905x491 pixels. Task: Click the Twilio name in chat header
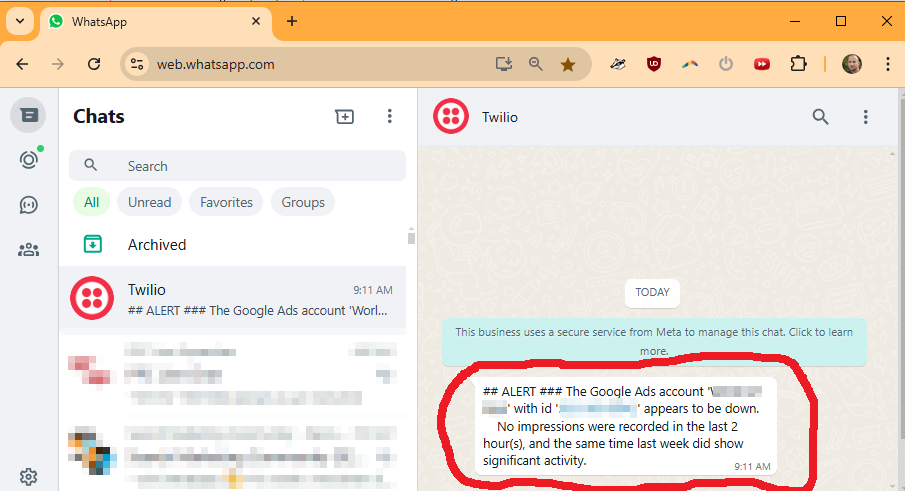(x=500, y=117)
